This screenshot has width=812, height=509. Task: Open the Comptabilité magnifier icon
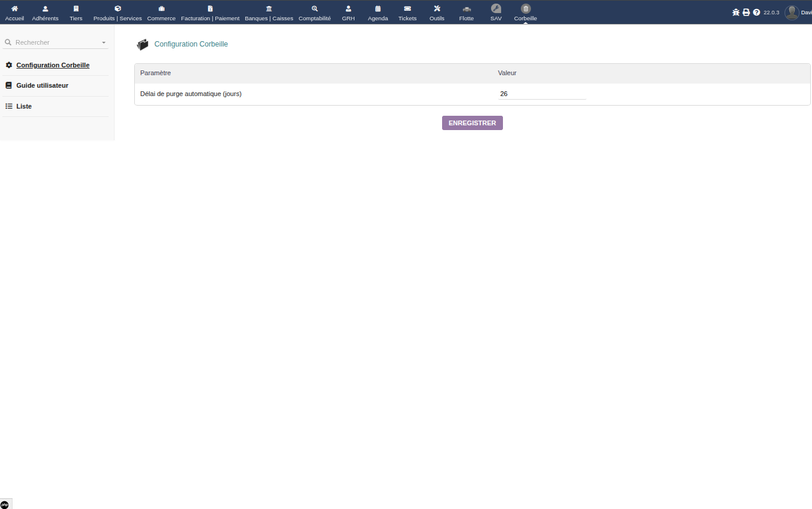(x=314, y=8)
